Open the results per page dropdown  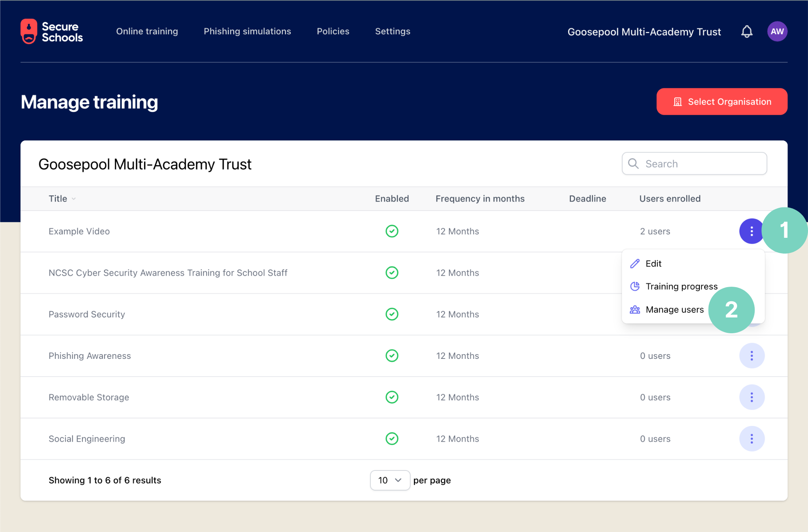pos(390,480)
